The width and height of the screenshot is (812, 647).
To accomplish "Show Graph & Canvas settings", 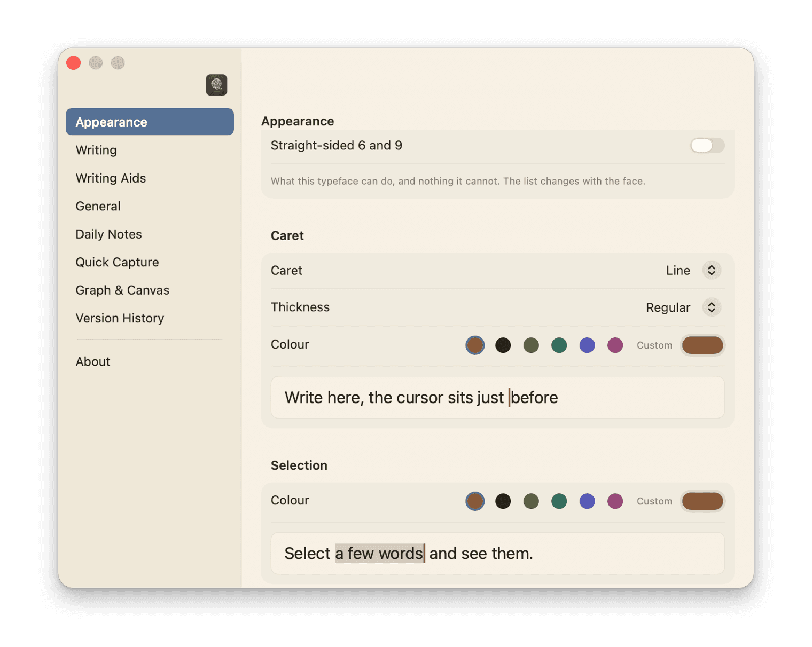I will [x=150, y=290].
